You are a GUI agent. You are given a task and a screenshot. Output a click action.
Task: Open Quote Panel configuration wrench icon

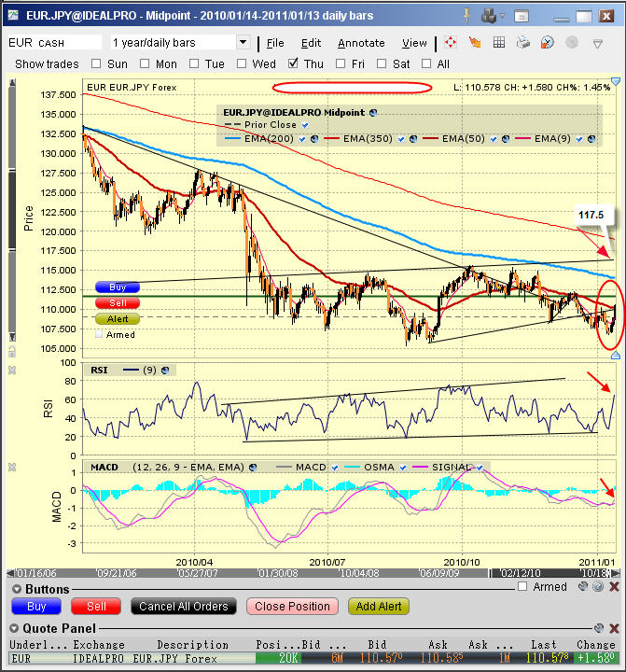[599, 628]
